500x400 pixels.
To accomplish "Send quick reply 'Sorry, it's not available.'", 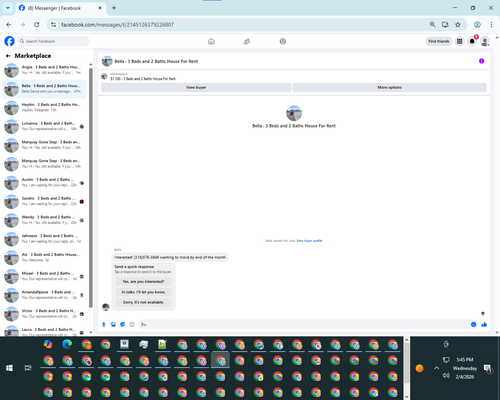I will 143,302.
